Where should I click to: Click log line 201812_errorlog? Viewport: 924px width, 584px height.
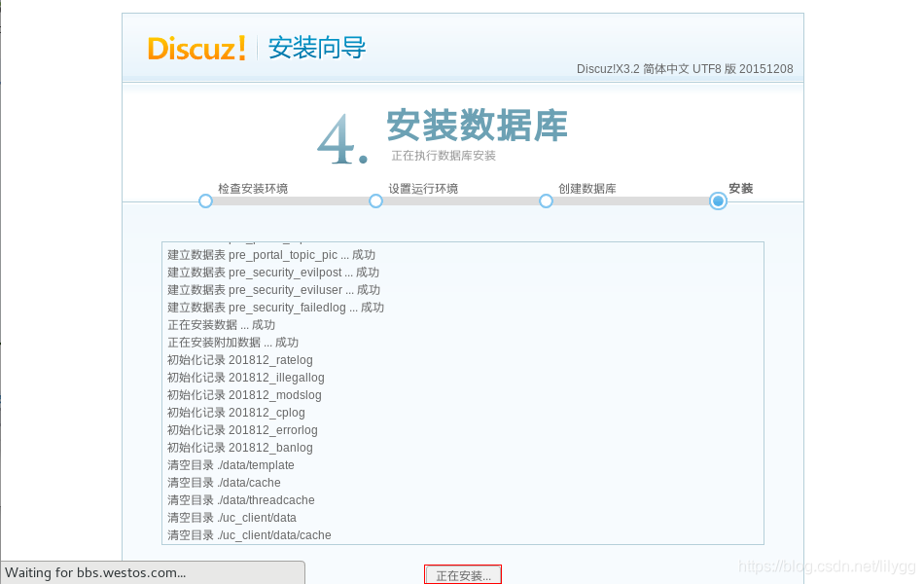[242, 430]
